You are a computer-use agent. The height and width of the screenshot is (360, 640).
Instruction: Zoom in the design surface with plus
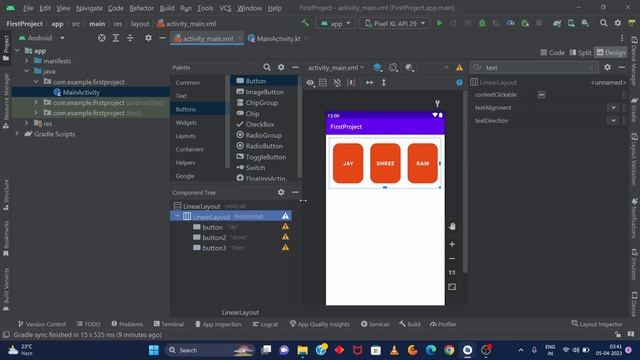point(452,244)
